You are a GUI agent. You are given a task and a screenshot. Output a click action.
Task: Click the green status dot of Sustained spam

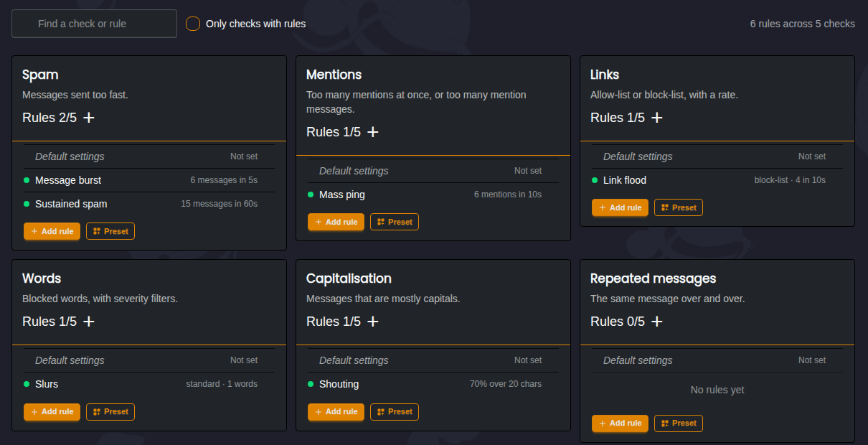(x=27, y=204)
